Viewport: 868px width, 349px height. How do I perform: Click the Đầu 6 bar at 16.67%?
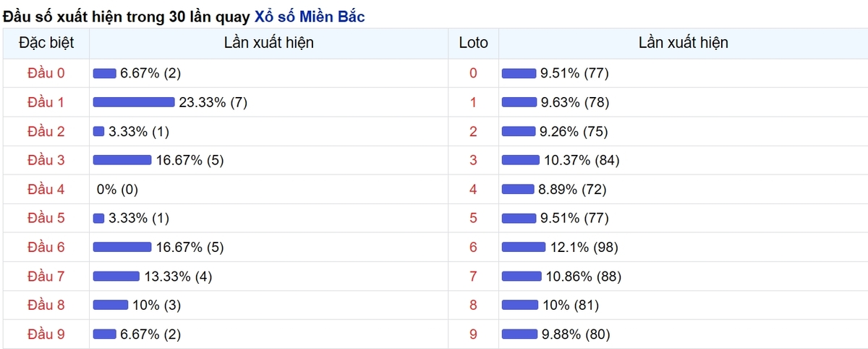click(122, 247)
